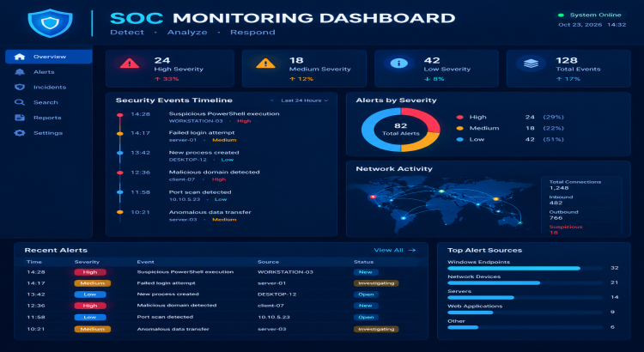Click the Settings gear icon
Viewport: 644px width, 352px height.
click(19, 133)
